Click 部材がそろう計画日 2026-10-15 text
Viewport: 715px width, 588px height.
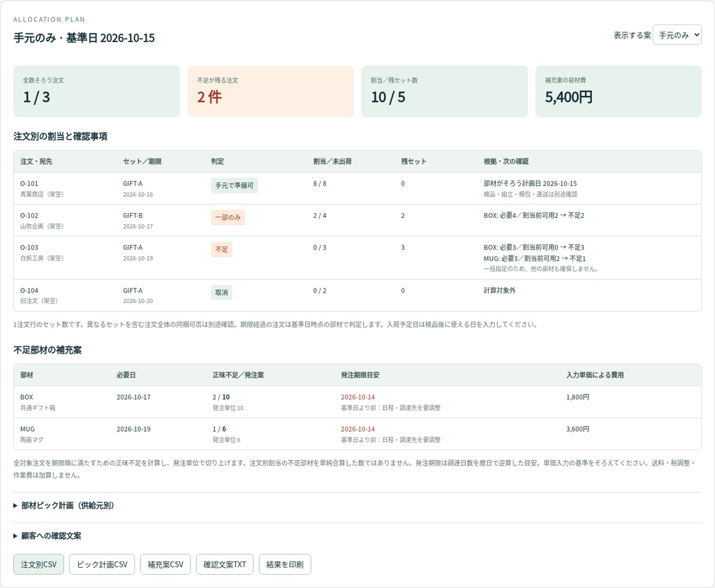531,184
